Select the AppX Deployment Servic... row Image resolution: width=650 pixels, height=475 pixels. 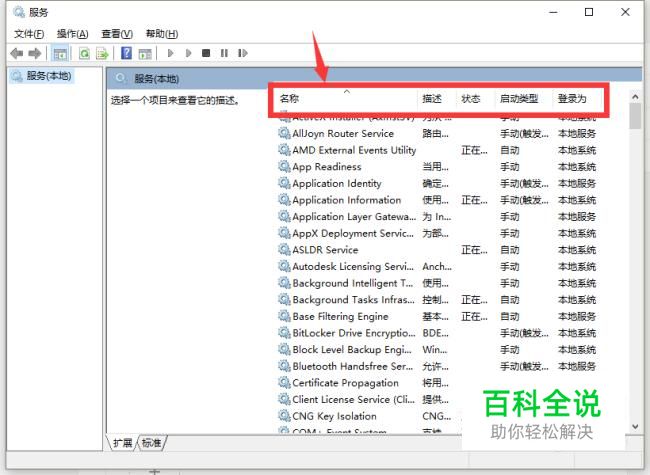point(438,233)
